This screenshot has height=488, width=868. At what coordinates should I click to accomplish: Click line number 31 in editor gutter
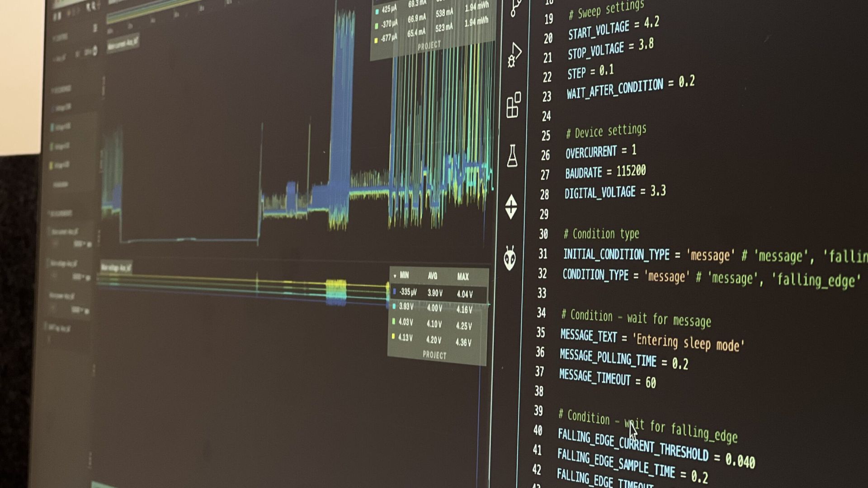coord(543,254)
